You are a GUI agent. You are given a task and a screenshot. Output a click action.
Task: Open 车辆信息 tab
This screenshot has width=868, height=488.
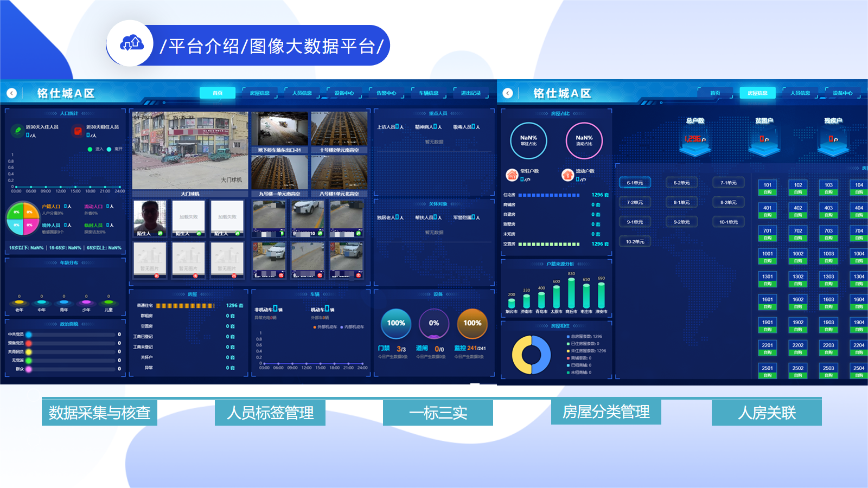[429, 93]
